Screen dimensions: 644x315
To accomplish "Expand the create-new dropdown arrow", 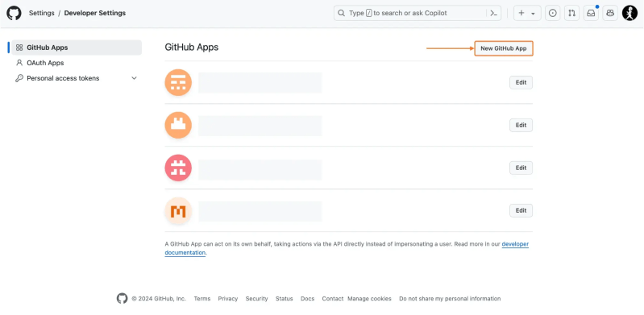I will pos(533,14).
